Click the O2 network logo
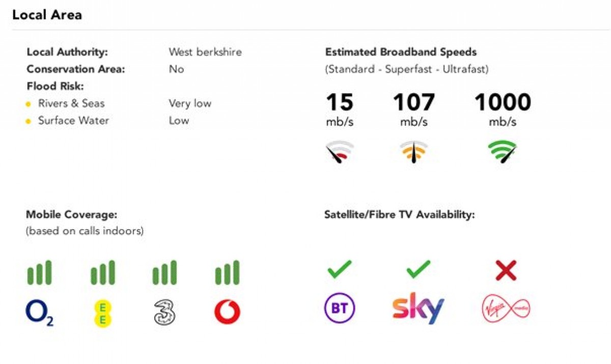Image resolution: width=611 pixels, height=364 pixels. pyautogui.click(x=39, y=313)
